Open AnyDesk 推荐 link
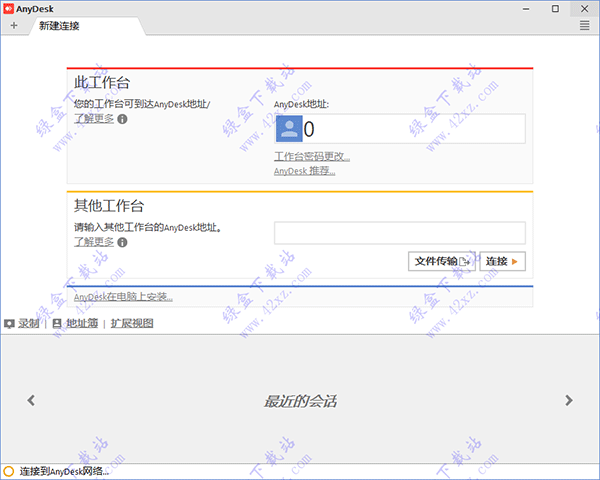Viewport: 600px width, 480px height. 305,171
